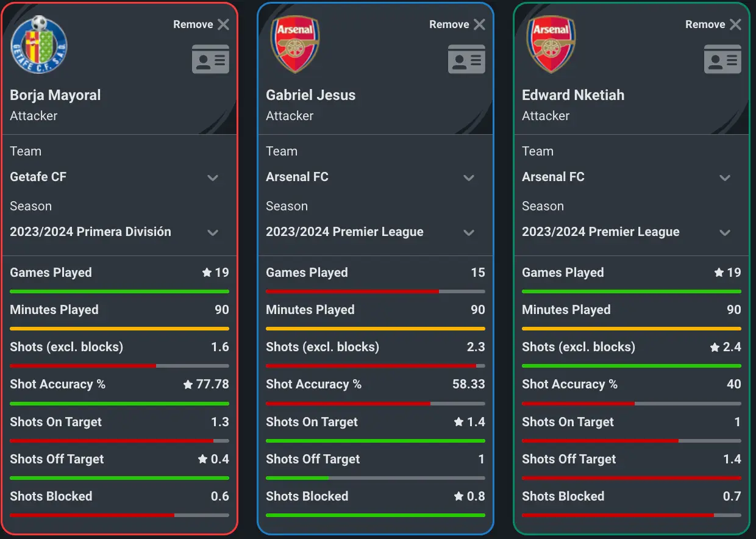
Task: Open Nketiah's 2023/2024 Premier League season dropdown
Action: (x=725, y=233)
